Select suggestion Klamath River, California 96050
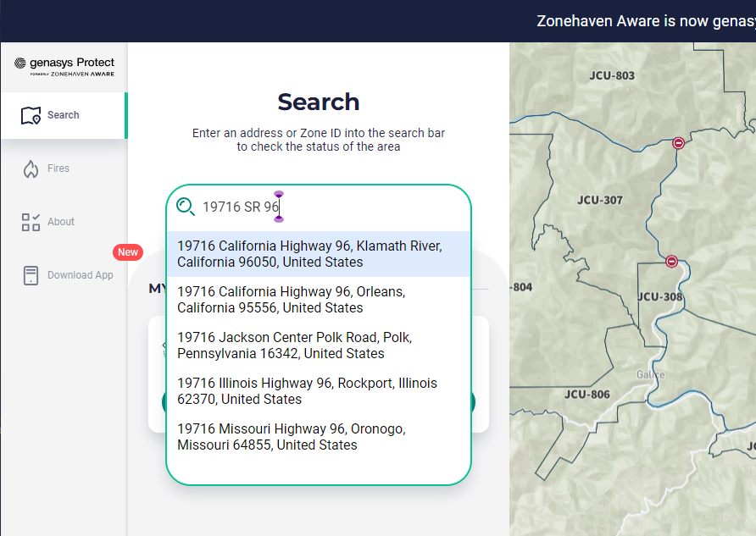This screenshot has height=536, width=756. [318, 254]
